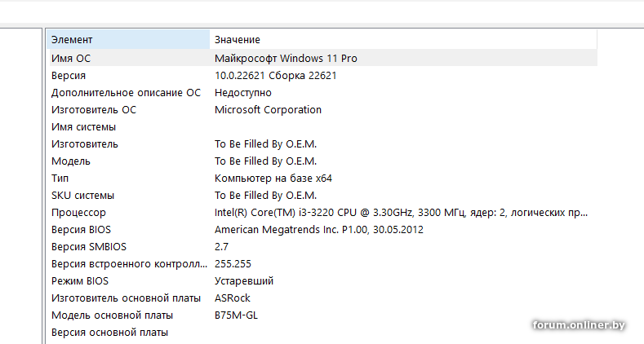Select the Версия основной платы row

tap(323, 333)
